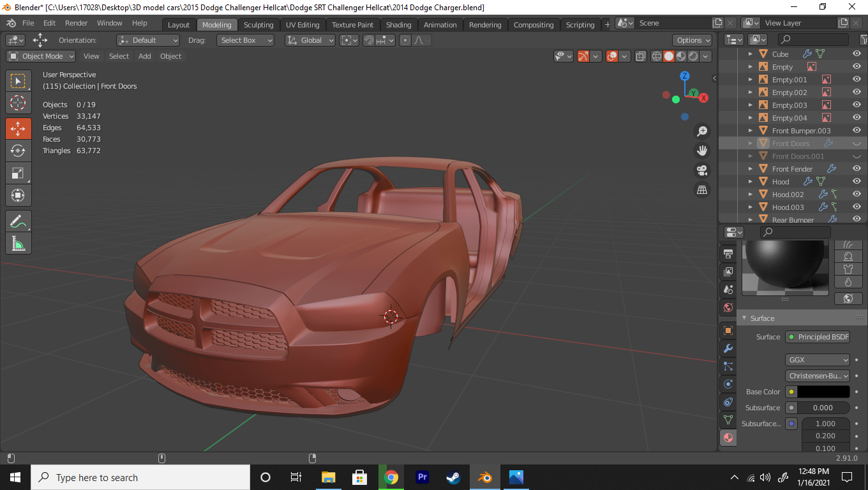The height and width of the screenshot is (490, 868).
Task: Click the Windows taskbar search box
Action: click(x=140, y=477)
